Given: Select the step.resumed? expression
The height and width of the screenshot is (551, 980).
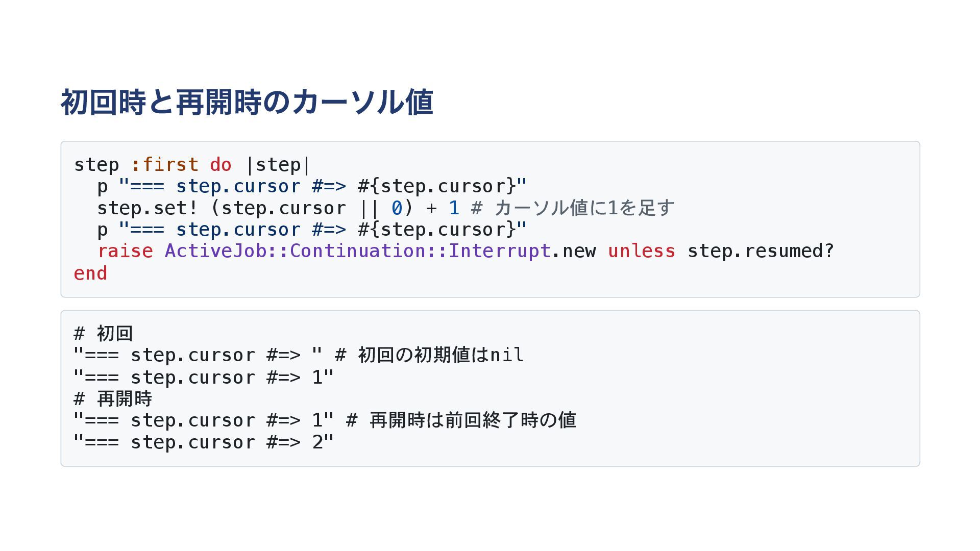Looking at the screenshot, I should 761,251.
